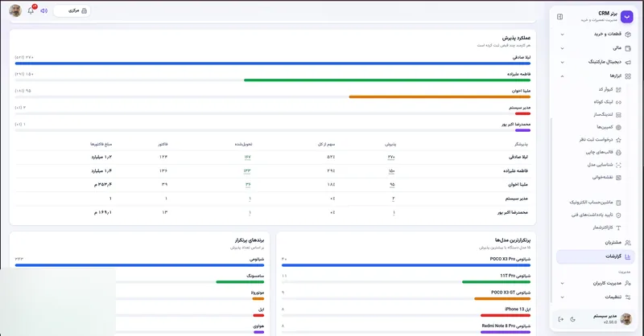Click the megaphone announcements icon in top bar

point(44,10)
